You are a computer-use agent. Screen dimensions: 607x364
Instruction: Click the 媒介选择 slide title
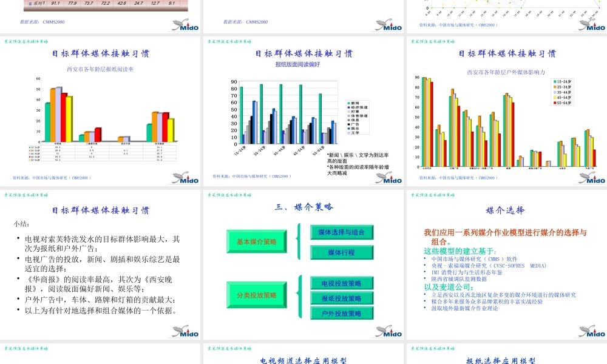pos(506,211)
